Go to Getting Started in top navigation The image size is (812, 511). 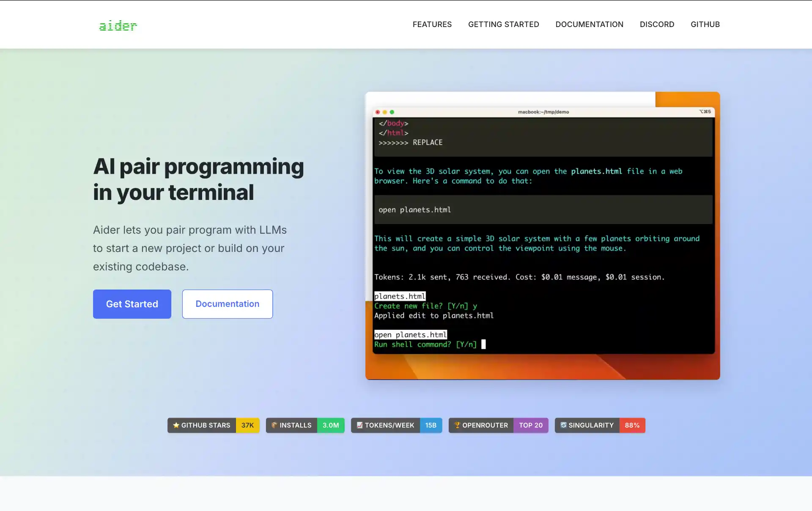click(x=503, y=25)
